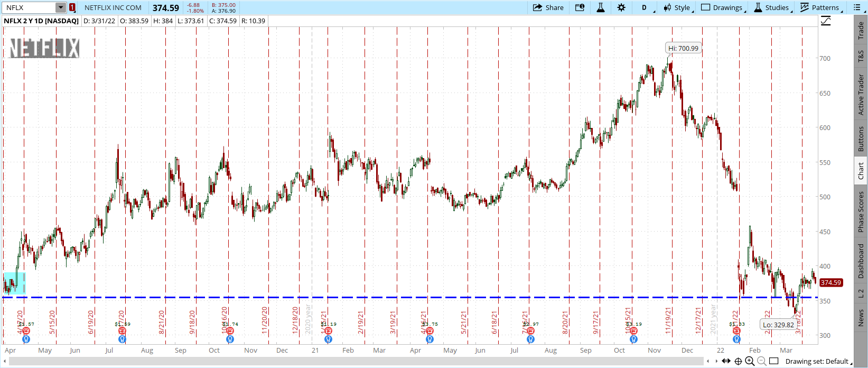The image size is (868, 368).
Task: Click the Share chart button
Action: (548, 7)
